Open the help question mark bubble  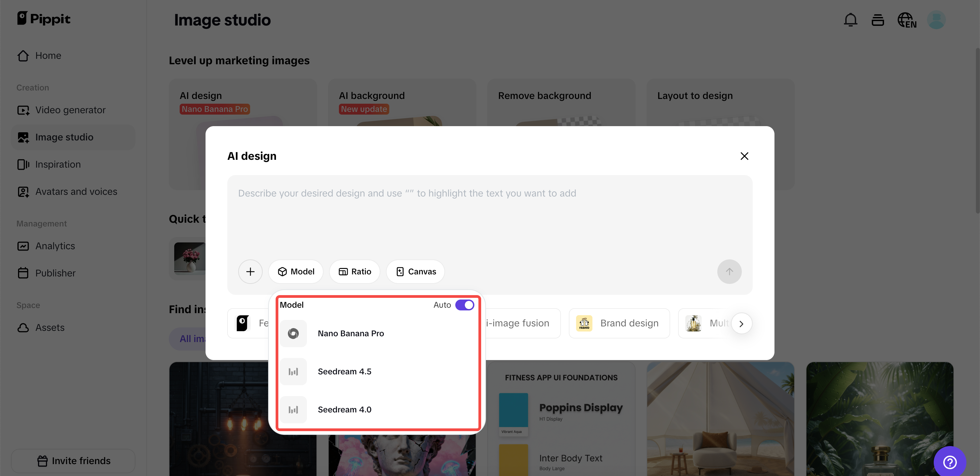tap(950, 462)
